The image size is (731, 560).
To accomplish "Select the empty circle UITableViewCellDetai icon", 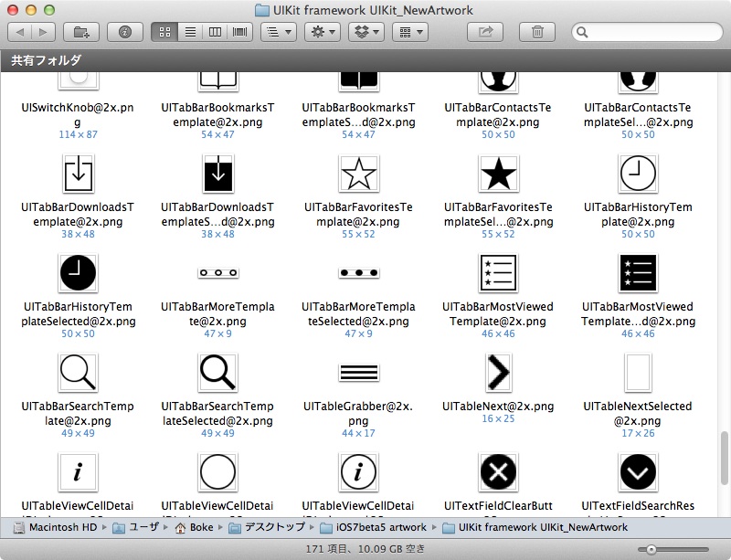I will coord(218,472).
